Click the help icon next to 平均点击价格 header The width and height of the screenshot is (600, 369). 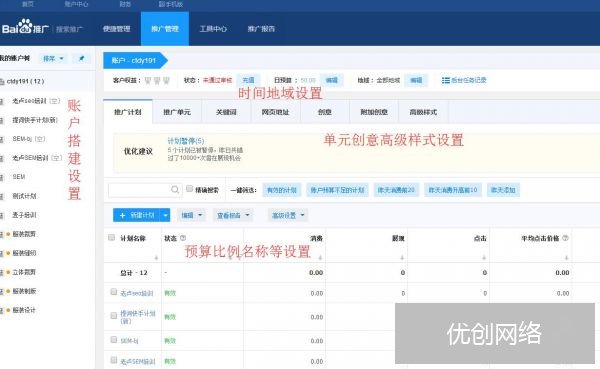565,238
